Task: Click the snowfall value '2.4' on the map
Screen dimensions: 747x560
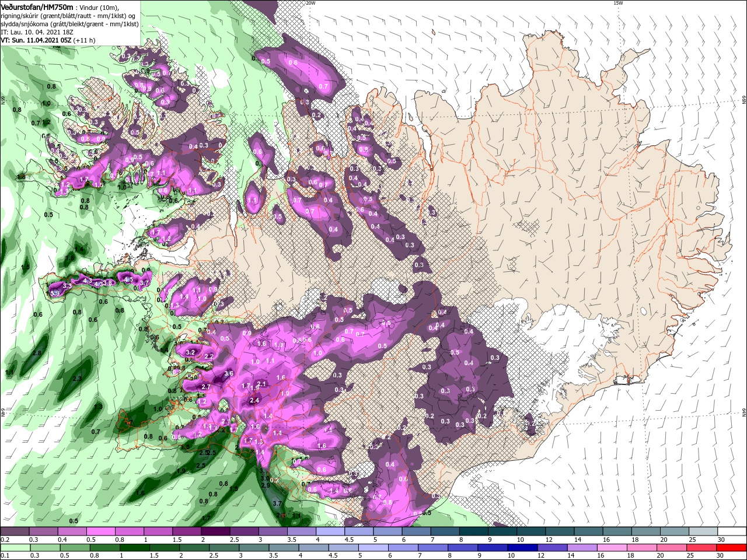Action: [254, 401]
